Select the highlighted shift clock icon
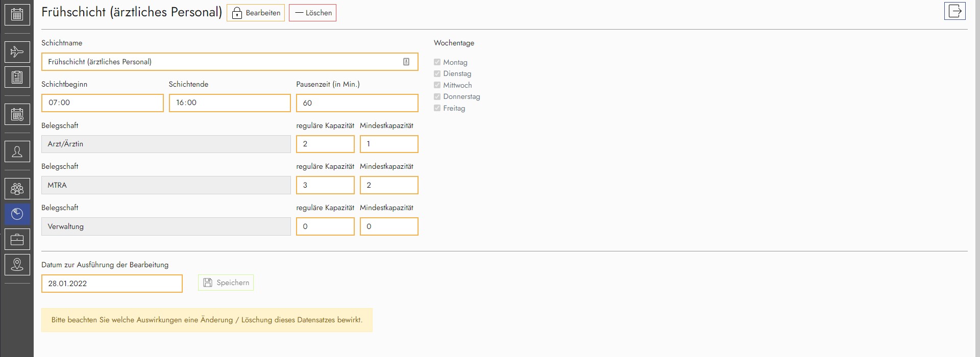 [x=17, y=214]
